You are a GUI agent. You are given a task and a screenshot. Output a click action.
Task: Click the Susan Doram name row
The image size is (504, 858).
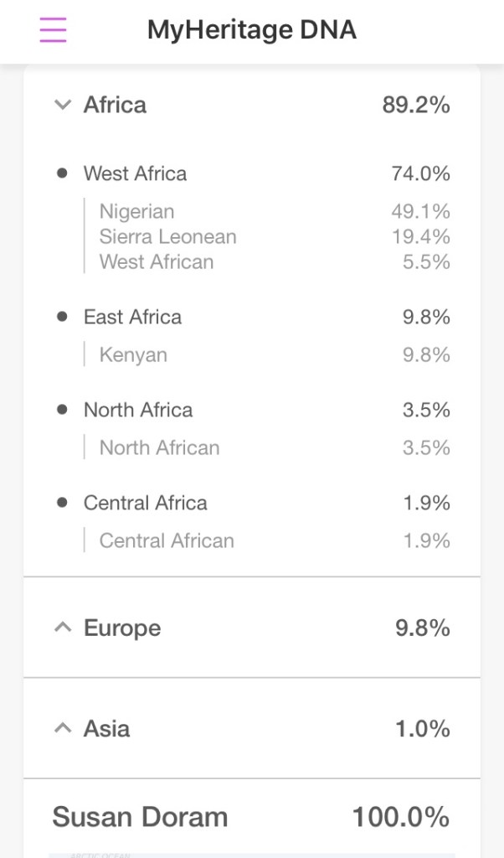pos(140,816)
